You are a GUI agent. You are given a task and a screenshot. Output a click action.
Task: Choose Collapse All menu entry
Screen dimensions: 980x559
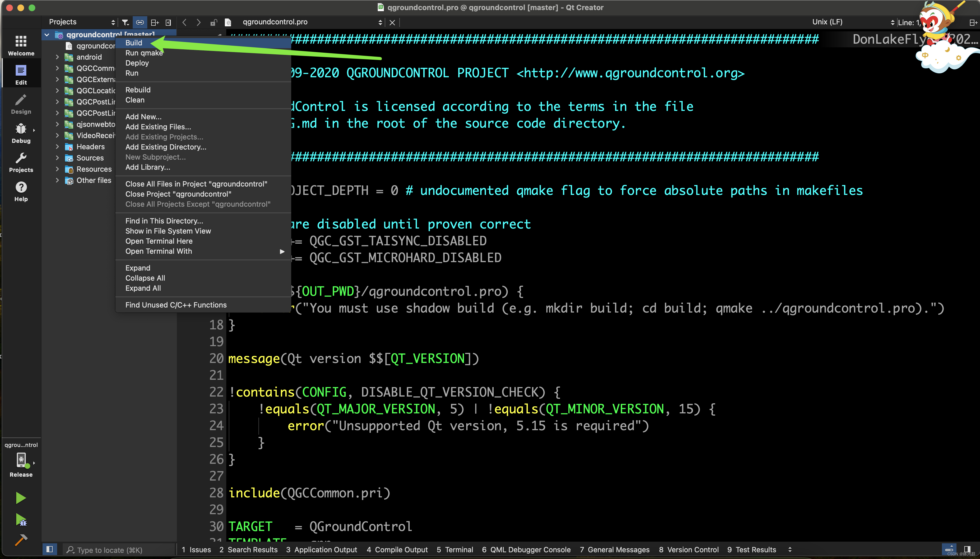point(203,278)
